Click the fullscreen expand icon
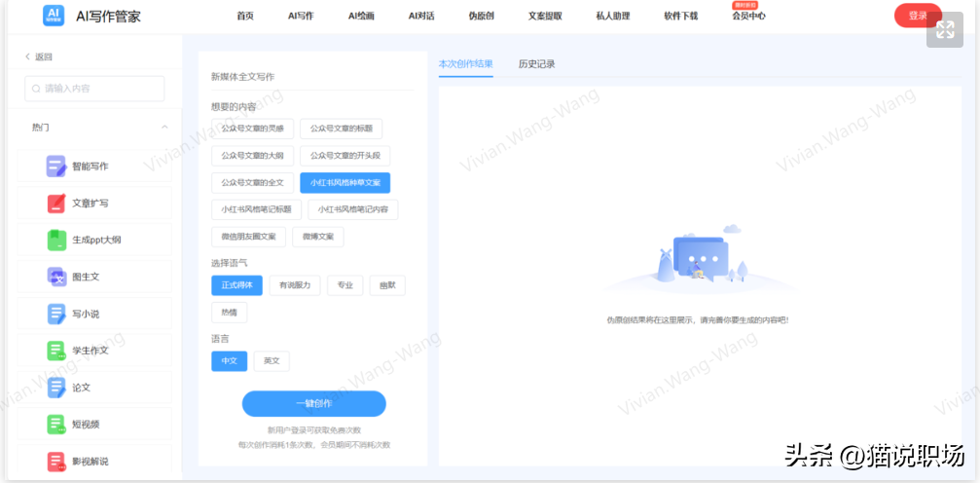980x483 pixels. 944,30
